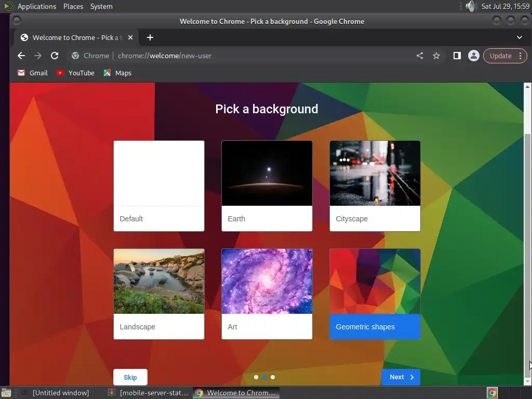Image resolution: width=532 pixels, height=399 pixels.
Task: Click the date and time clock
Action: tap(505, 6)
